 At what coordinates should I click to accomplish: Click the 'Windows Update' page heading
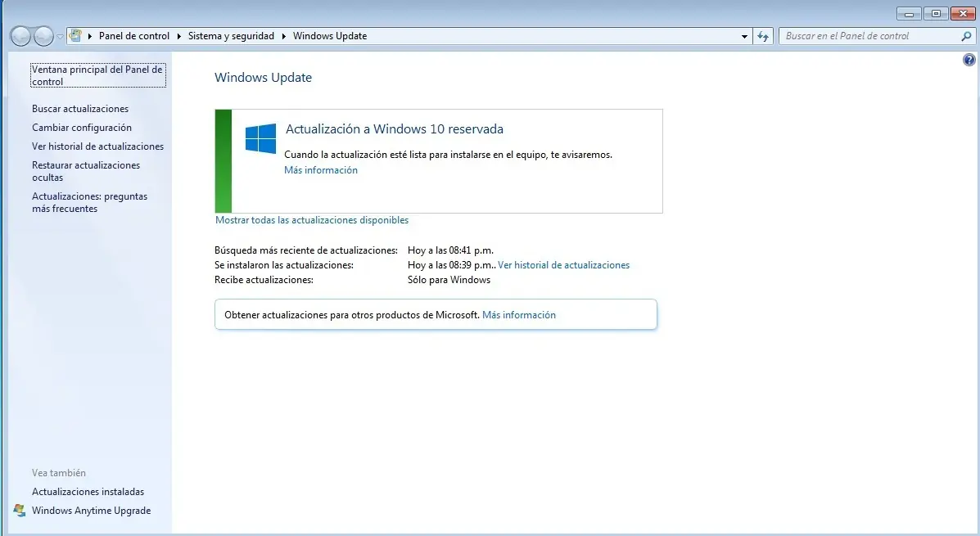[x=263, y=78]
